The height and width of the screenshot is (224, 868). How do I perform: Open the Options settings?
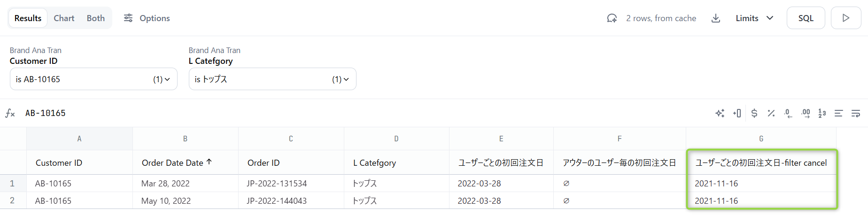[147, 18]
